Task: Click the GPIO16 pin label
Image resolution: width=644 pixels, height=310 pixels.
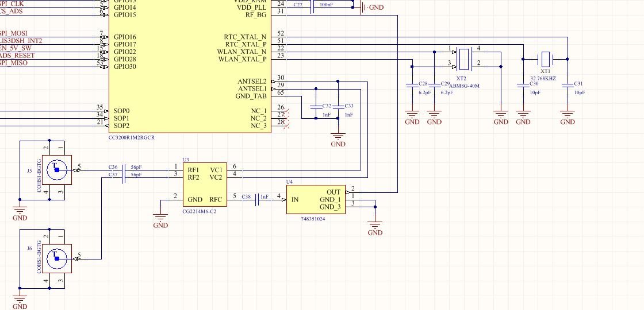Action: 125,37
